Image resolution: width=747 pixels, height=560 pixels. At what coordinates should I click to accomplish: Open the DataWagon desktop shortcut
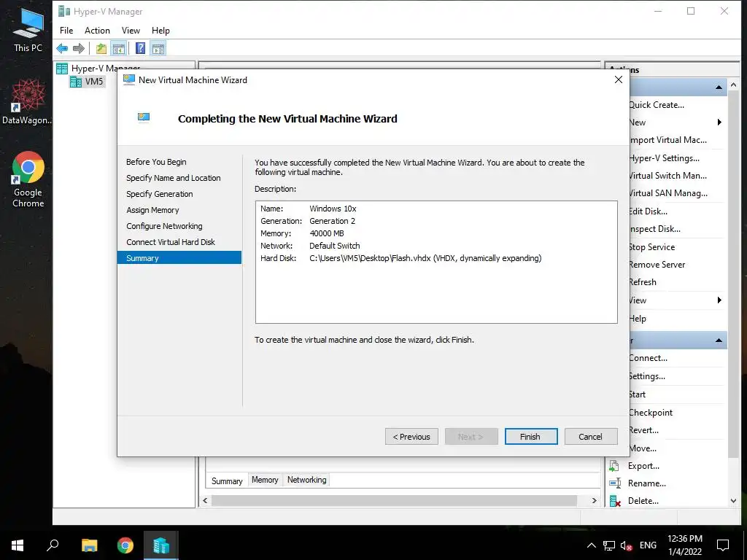[28, 102]
